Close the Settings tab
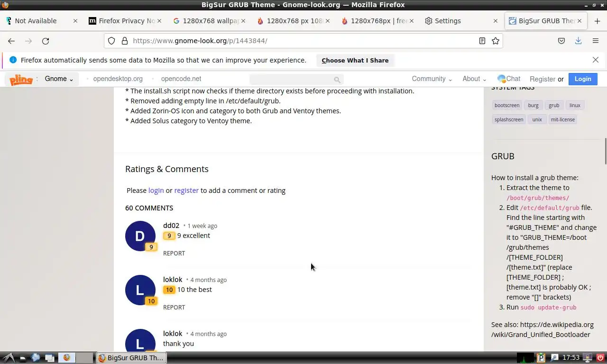The height and width of the screenshot is (364, 607). [x=496, y=21]
